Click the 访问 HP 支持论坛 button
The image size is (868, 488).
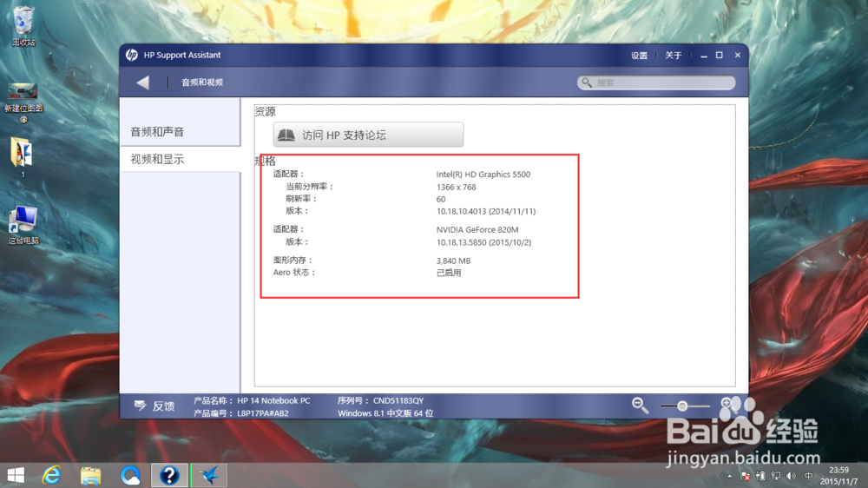368,135
